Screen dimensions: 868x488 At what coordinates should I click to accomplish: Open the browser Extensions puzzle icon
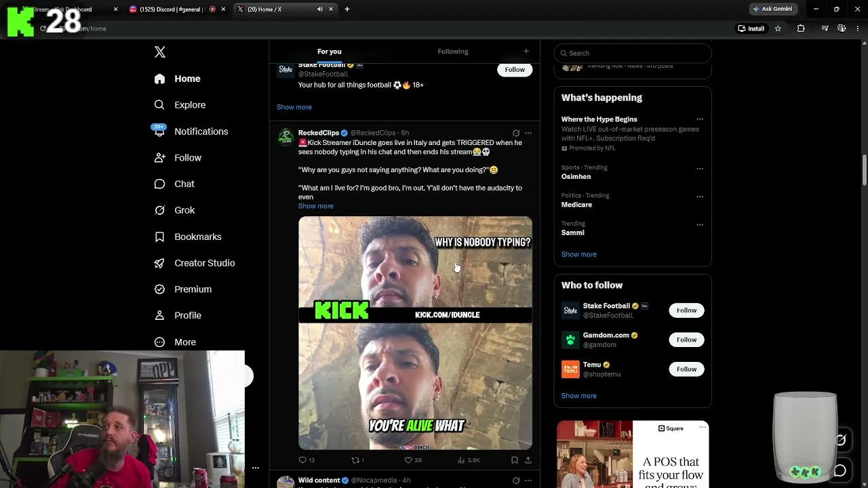tap(801, 28)
